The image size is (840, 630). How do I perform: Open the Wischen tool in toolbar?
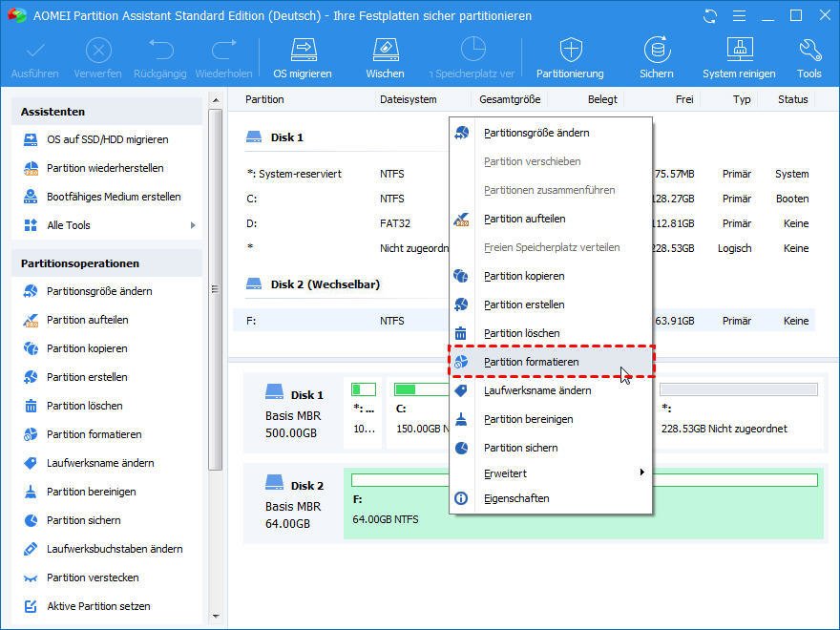tap(385, 58)
